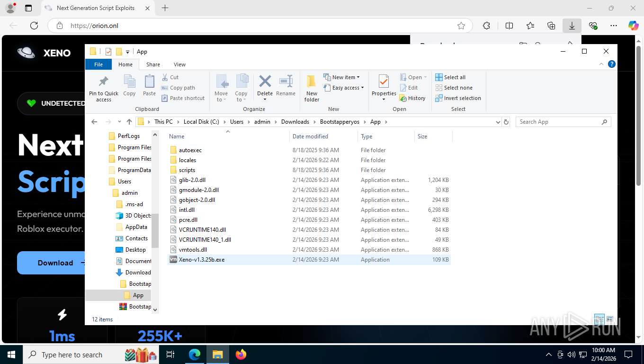Click Select all
Viewport: 644px width, 364px height.
450,77
